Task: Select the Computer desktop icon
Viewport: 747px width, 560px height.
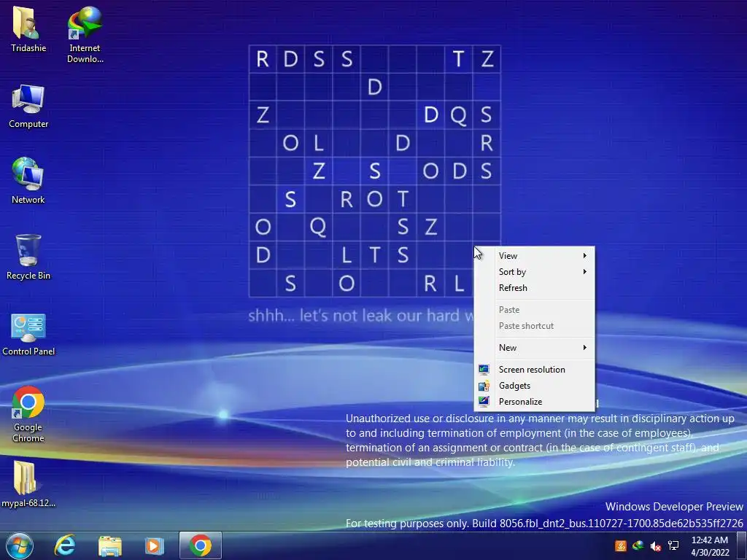Action: tap(28, 106)
